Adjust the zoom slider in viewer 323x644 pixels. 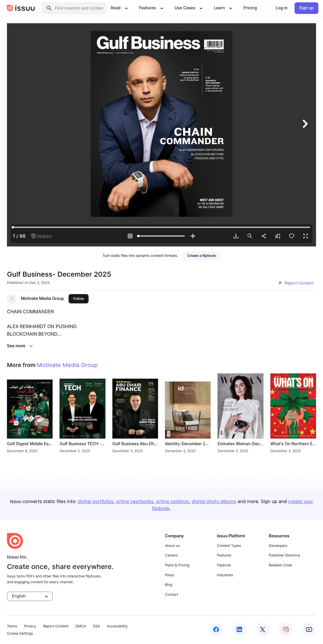pyautogui.click(x=161, y=236)
